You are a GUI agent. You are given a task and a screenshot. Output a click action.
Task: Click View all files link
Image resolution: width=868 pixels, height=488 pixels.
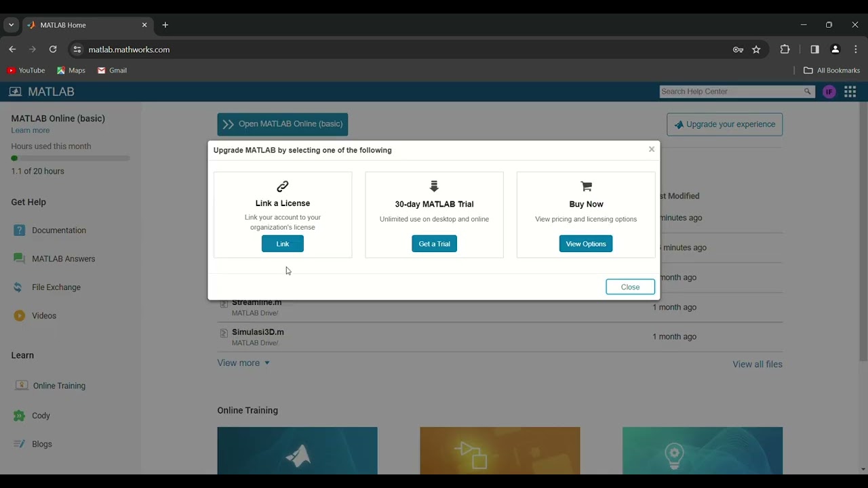tap(757, 365)
